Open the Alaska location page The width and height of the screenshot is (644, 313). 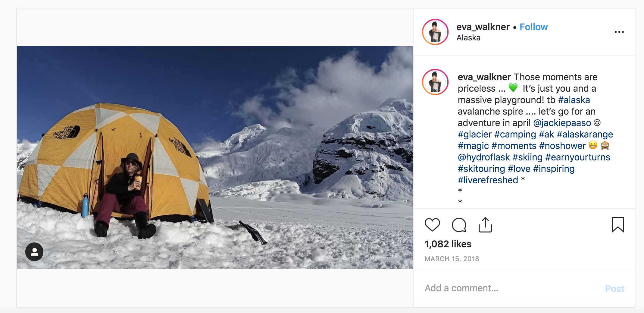tap(468, 38)
